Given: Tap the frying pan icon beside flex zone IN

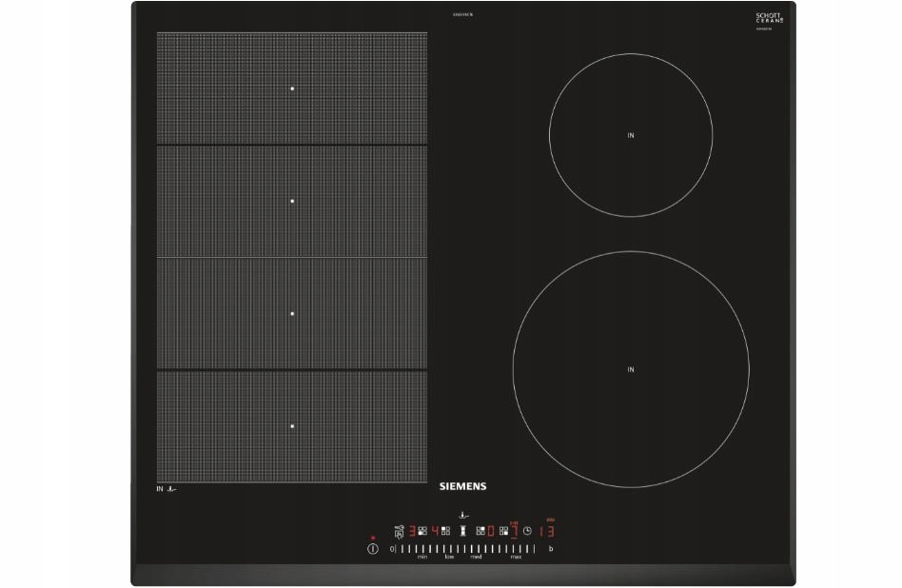Looking at the screenshot, I should 171,489.
